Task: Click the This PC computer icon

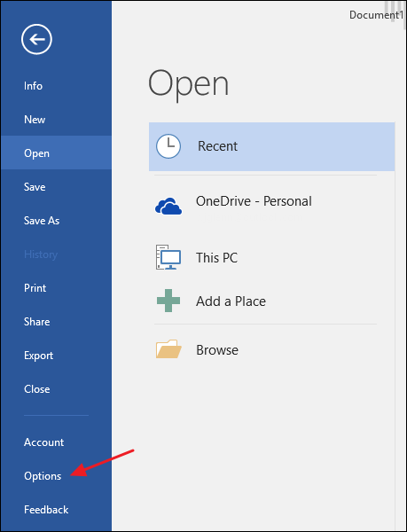Action: [168, 257]
